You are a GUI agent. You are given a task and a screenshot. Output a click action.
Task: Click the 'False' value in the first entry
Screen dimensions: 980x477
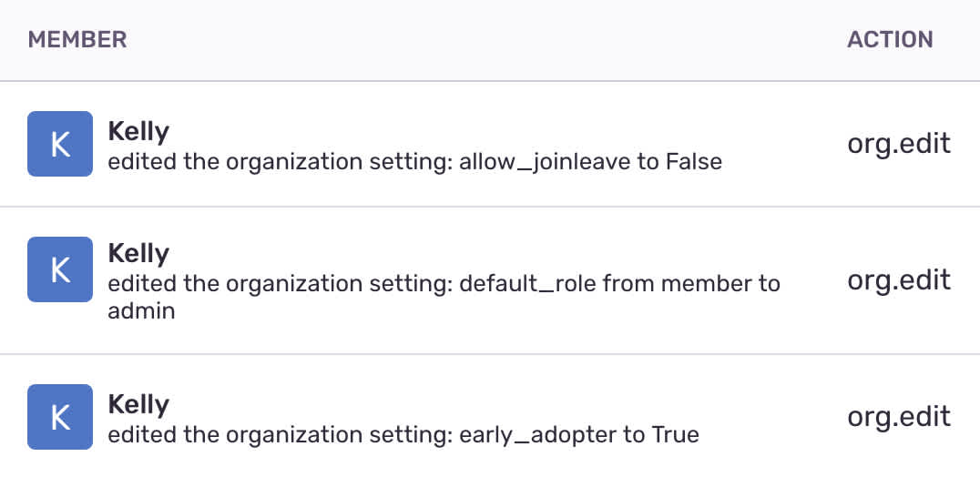coord(693,162)
